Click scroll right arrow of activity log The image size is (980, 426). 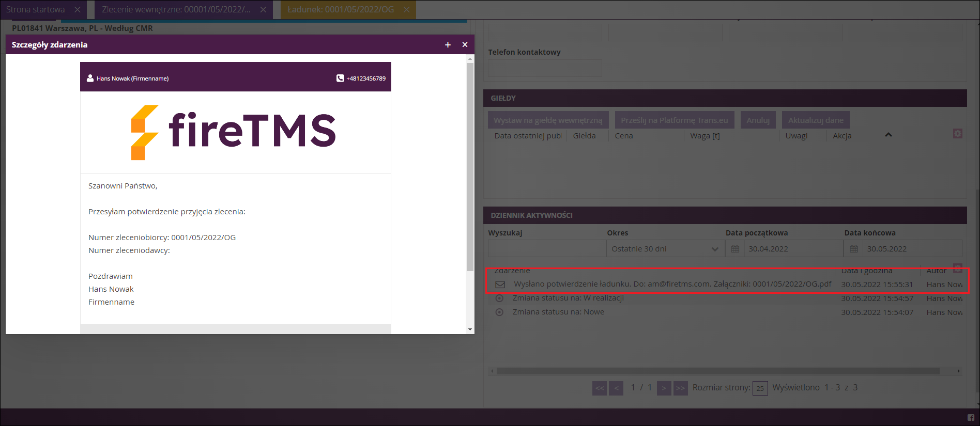(x=958, y=371)
